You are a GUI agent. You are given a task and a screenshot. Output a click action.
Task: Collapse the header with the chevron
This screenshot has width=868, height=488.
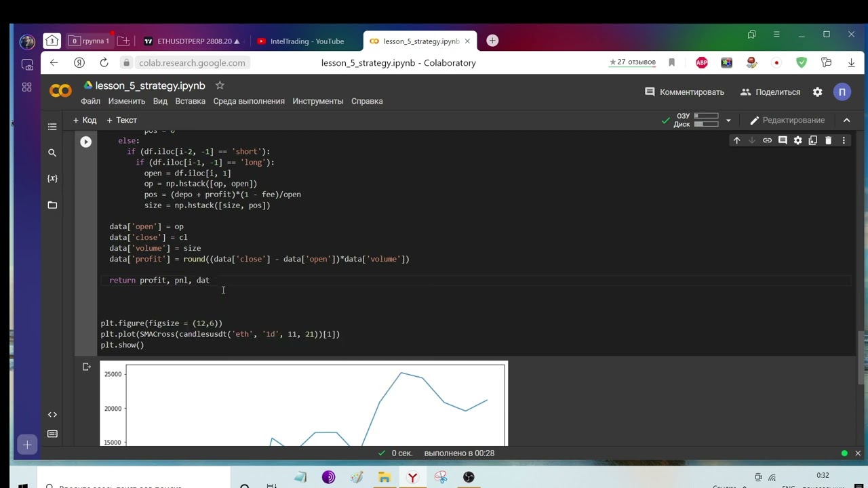coord(846,120)
